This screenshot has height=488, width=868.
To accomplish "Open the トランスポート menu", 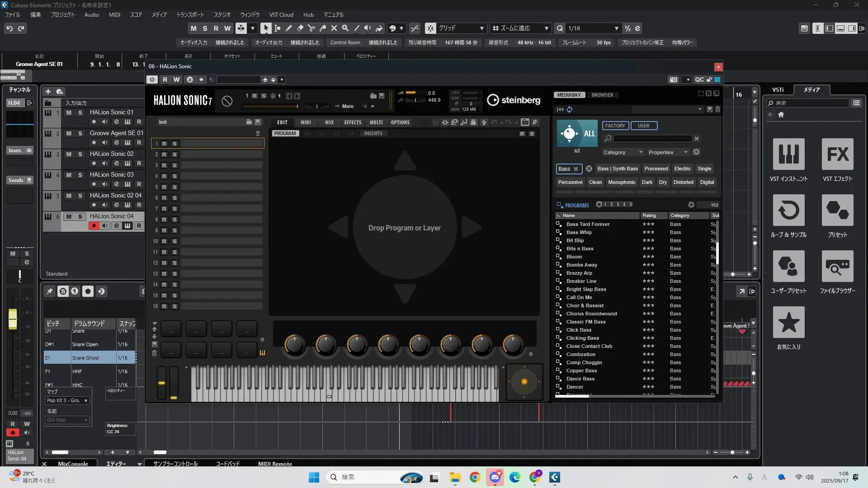I will point(190,14).
